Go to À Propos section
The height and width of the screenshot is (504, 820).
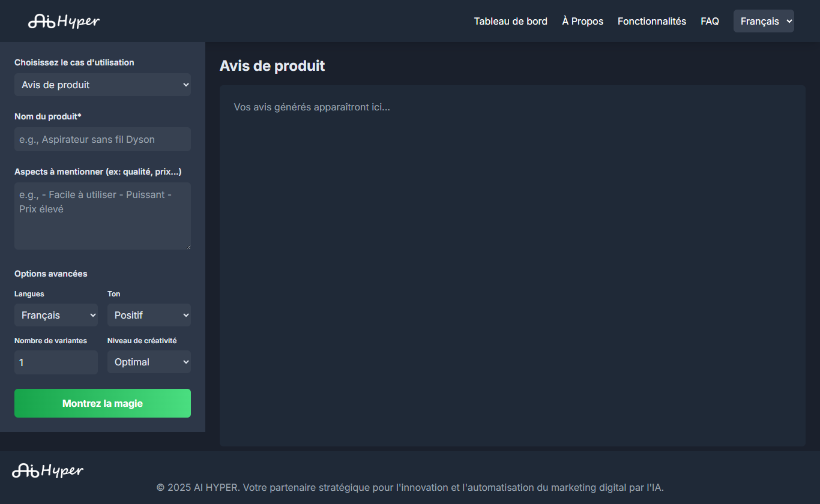pyautogui.click(x=582, y=21)
